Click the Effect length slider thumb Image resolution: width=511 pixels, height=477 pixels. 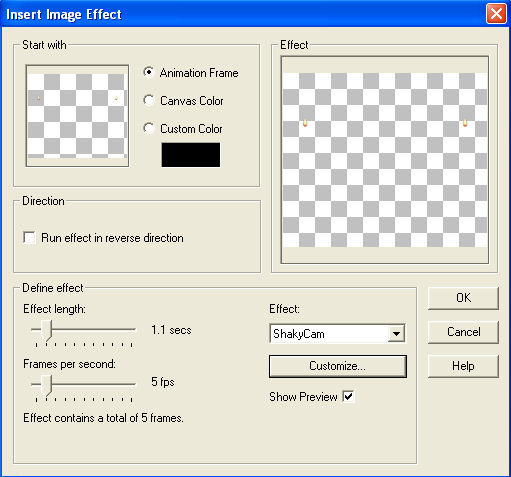(x=47, y=330)
